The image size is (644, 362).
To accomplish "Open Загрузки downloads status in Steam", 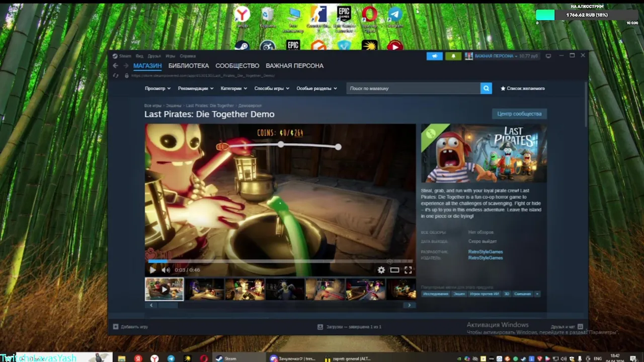I will click(350, 327).
